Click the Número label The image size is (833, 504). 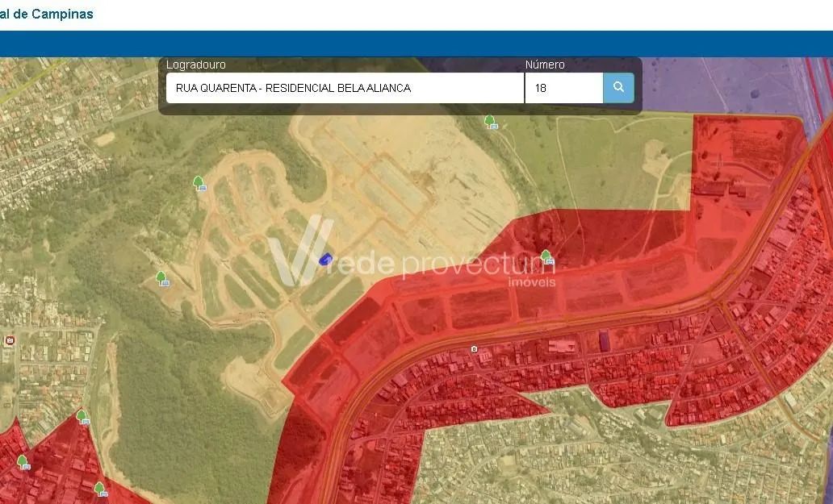[x=545, y=65]
